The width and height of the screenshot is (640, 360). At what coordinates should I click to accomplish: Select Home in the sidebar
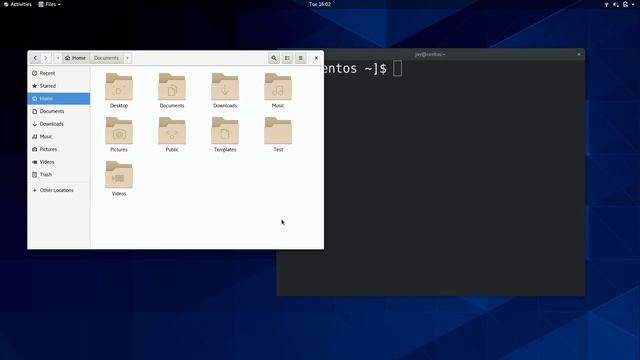(x=59, y=98)
